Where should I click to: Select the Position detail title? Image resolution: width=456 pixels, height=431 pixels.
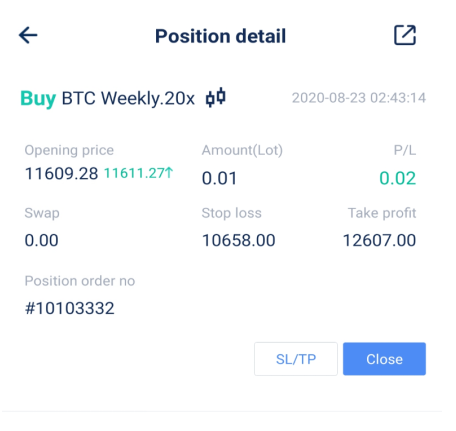point(220,36)
